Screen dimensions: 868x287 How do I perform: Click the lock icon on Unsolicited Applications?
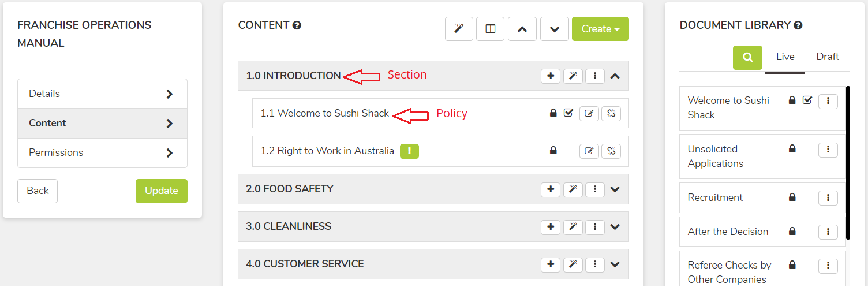(792, 149)
